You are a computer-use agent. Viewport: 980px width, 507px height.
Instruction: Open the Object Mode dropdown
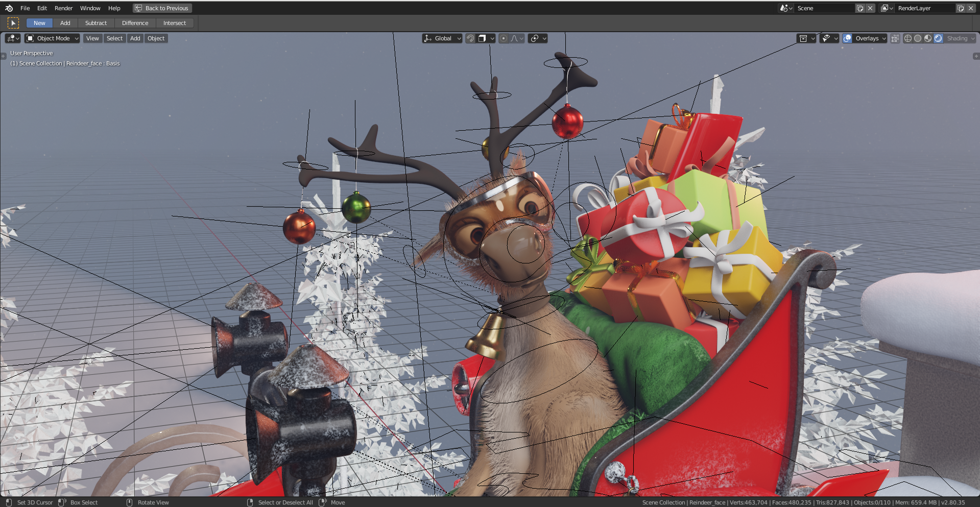pos(52,38)
